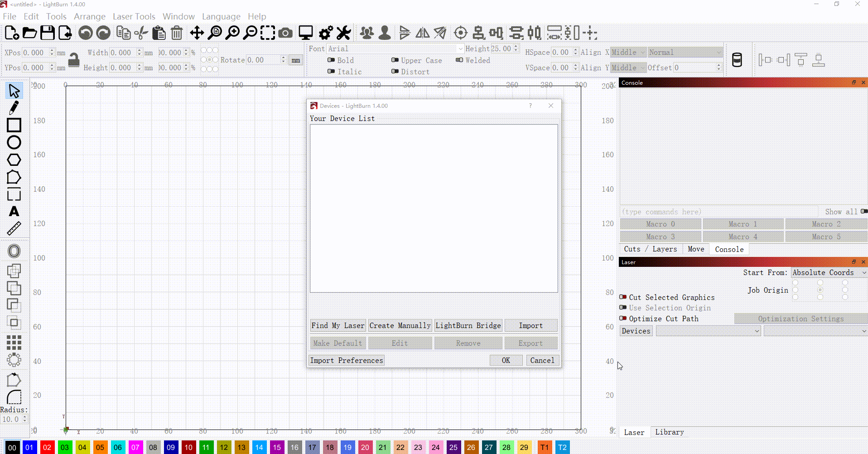This screenshot has height=454, width=868.
Task: Click the console command input field
Action: [719, 212]
